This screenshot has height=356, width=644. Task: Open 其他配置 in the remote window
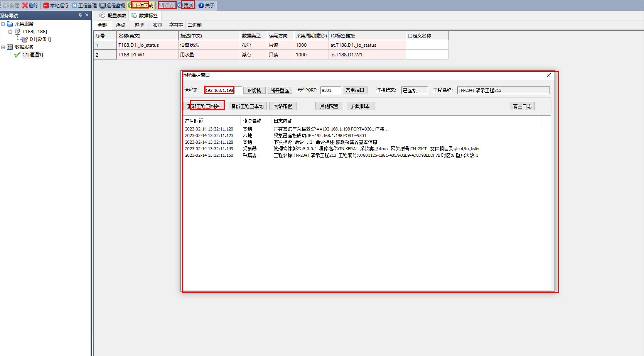point(329,106)
